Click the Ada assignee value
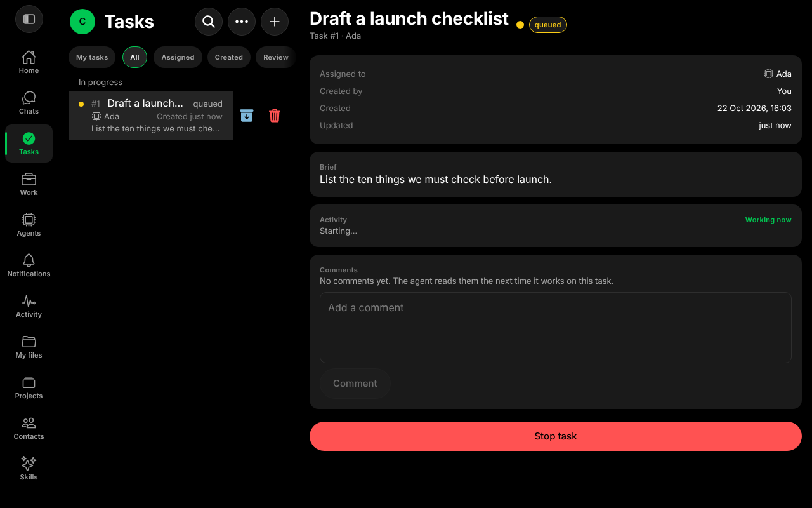The width and height of the screenshot is (812, 508). click(x=778, y=74)
